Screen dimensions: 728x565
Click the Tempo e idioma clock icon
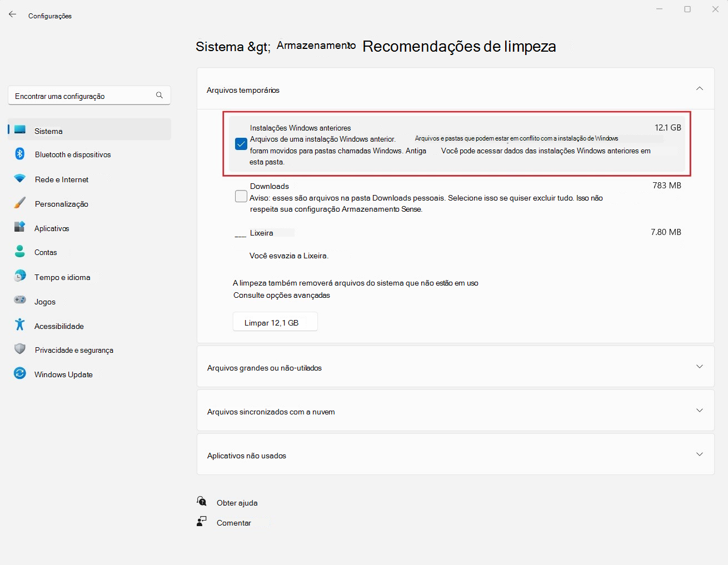(x=20, y=276)
